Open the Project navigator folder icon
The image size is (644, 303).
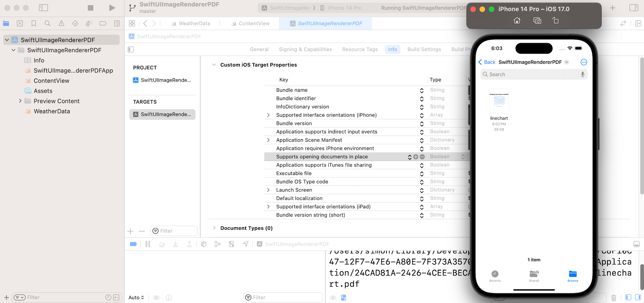[6, 24]
